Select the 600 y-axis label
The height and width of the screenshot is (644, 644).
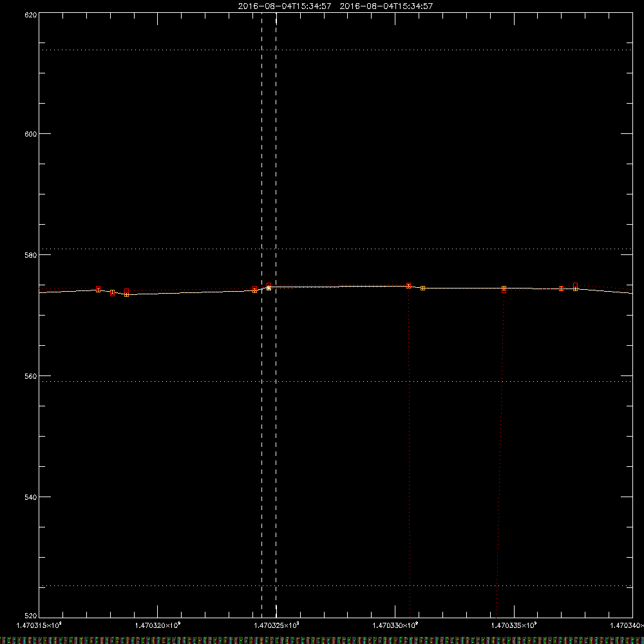click(x=31, y=134)
